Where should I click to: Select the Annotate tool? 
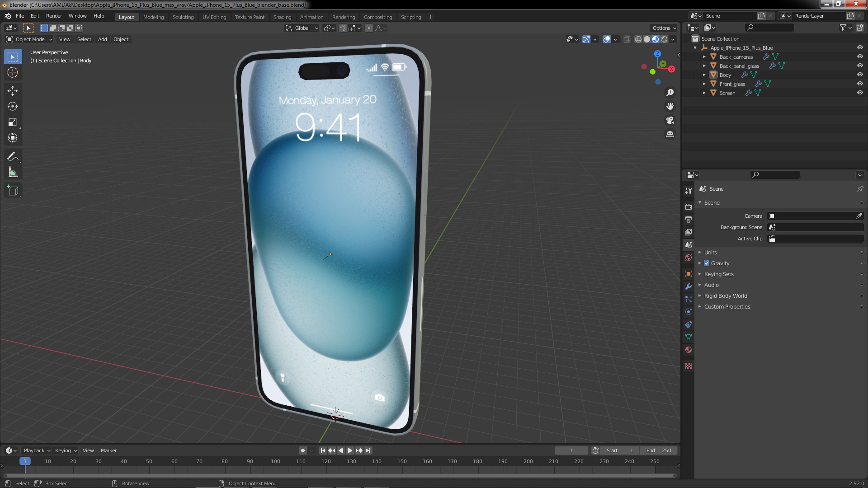(13, 157)
